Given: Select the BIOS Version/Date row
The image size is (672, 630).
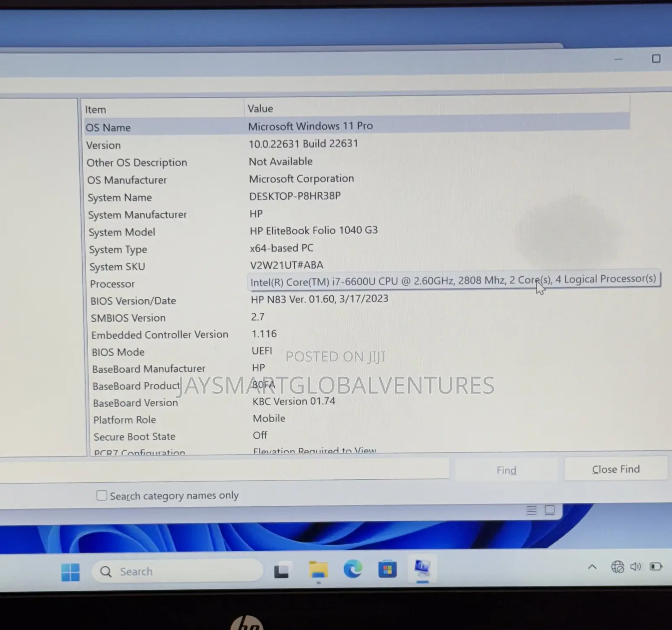Looking at the screenshot, I should 359,300.
